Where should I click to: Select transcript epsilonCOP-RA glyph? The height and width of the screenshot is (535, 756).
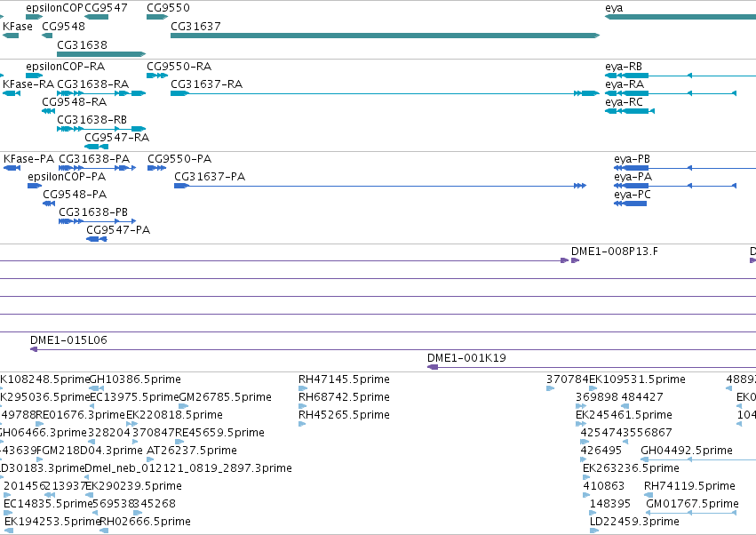(x=35, y=76)
